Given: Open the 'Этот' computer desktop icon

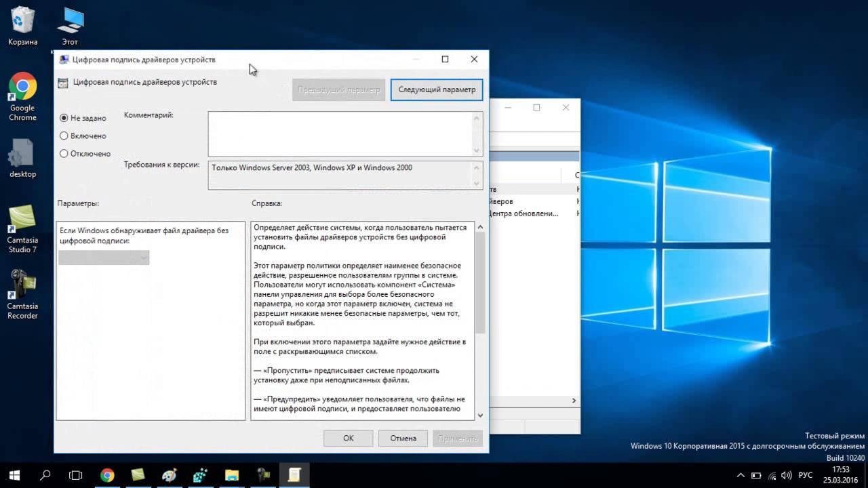Looking at the screenshot, I should 70,26.
